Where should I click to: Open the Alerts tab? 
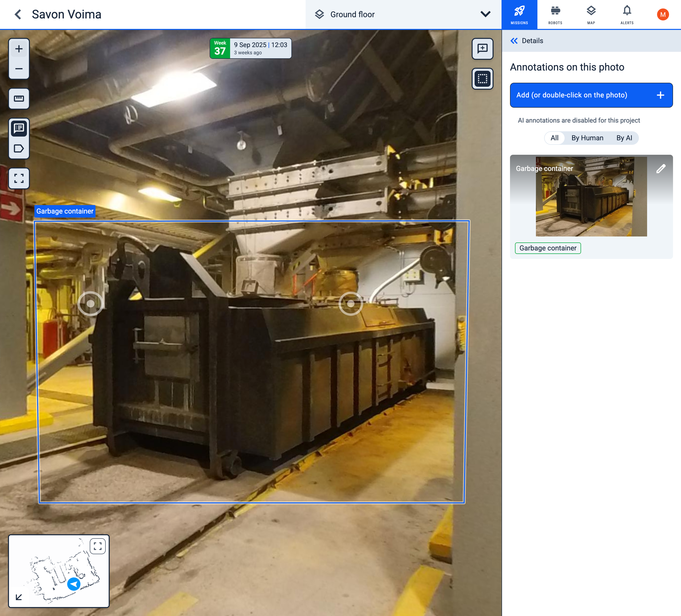point(627,14)
